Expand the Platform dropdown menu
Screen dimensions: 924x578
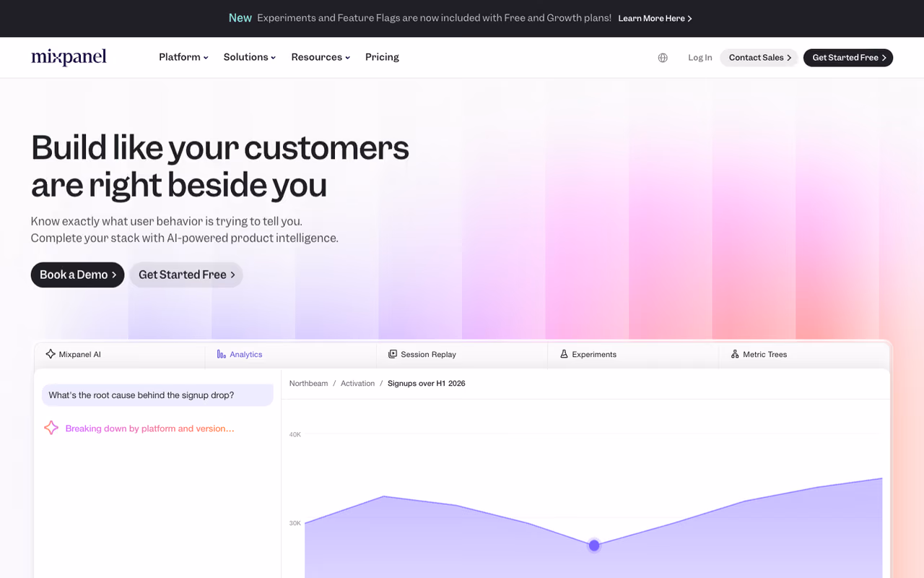[183, 57]
